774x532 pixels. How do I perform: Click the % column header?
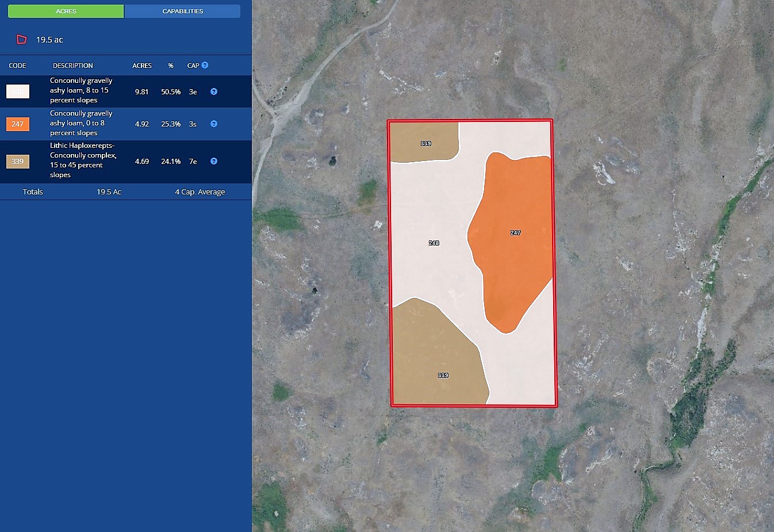point(171,66)
